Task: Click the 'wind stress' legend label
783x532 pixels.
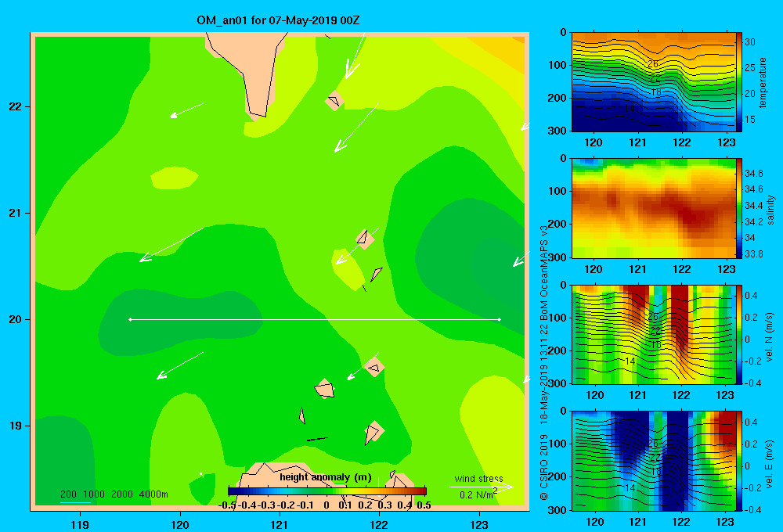Action: click(478, 478)
